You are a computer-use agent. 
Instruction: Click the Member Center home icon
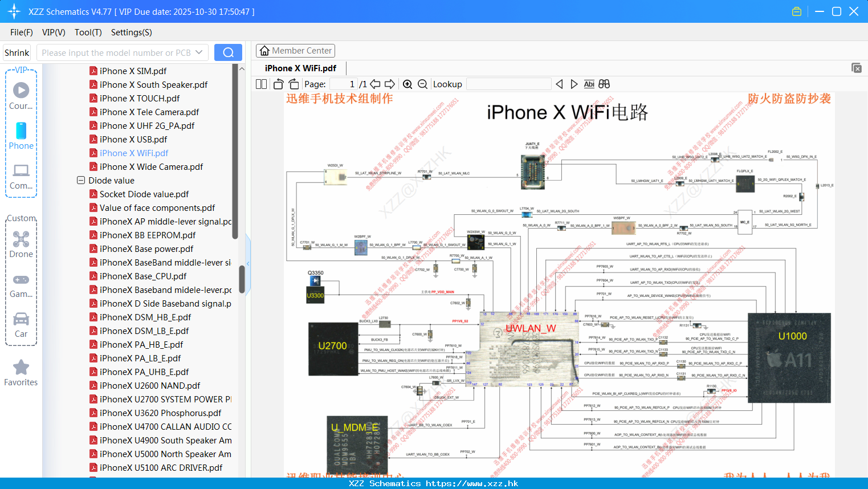[264, 51]
